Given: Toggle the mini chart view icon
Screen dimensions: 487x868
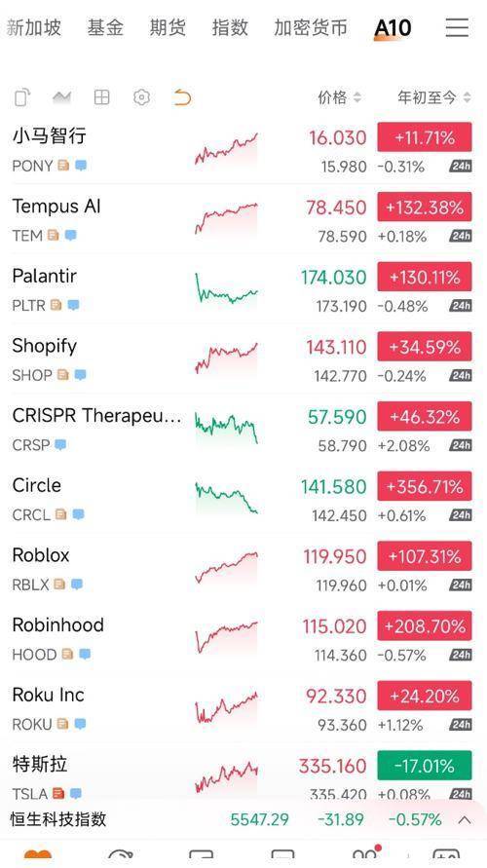Looking at the screenshot, I should coord(61,98).
